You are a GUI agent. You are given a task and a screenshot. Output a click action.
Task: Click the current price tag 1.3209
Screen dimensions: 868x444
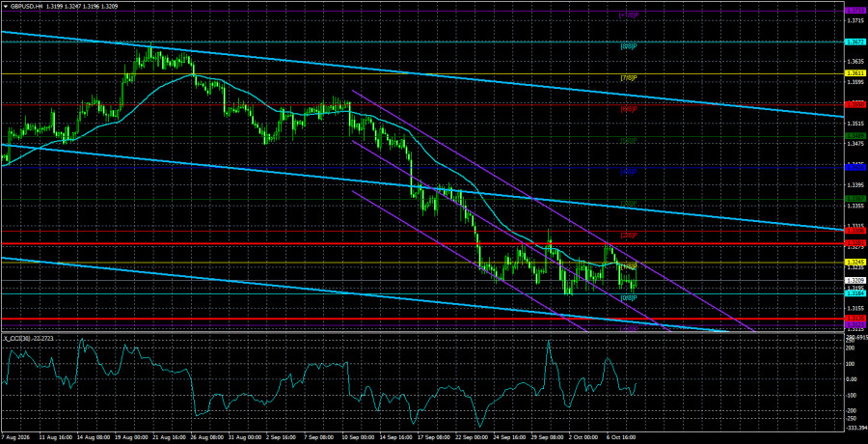[x=854, y=281]
